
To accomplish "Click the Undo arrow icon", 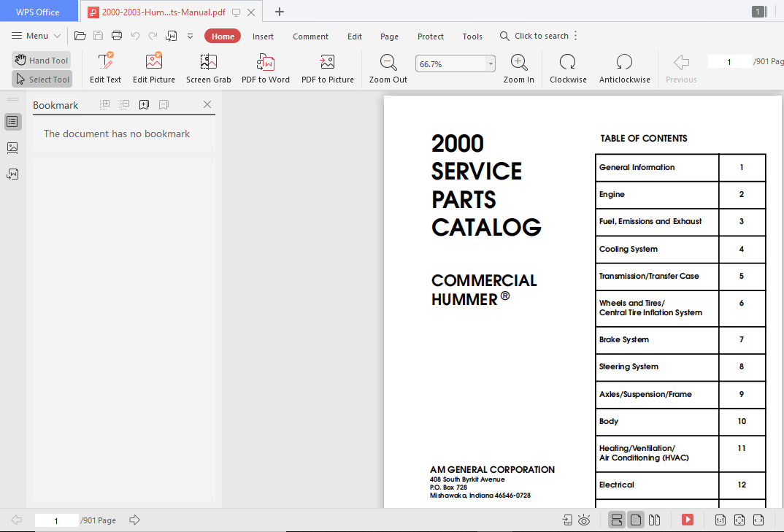I will click(135, 36).
